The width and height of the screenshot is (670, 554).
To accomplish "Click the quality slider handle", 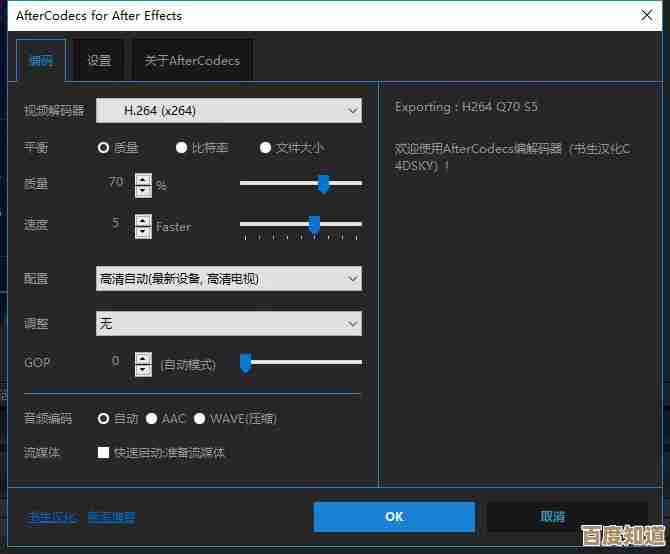I will tap(323, 184).
